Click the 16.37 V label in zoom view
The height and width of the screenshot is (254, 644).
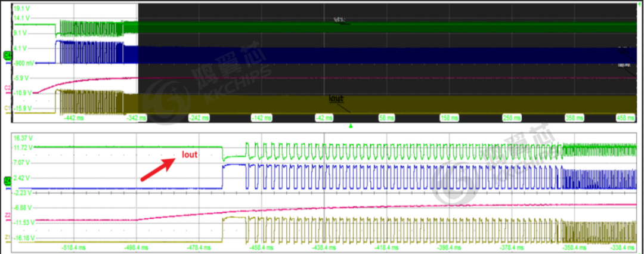(x=23, y=138)
